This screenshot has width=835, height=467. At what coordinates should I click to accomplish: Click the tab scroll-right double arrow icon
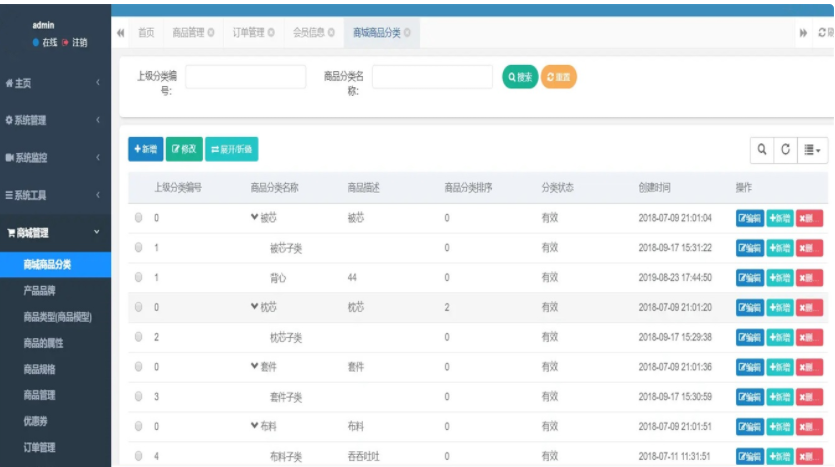[803, 33]
